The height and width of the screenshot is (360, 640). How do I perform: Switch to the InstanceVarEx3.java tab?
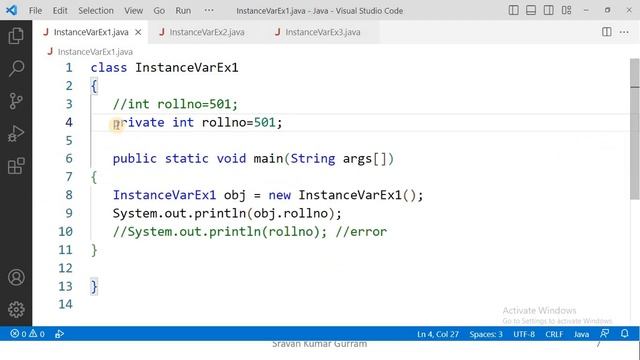(322, 32)
